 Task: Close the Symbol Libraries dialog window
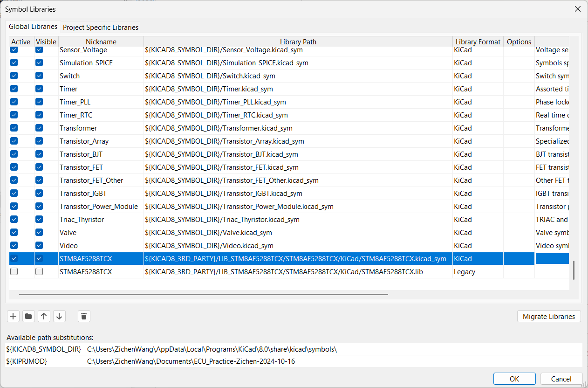[577, 9]
